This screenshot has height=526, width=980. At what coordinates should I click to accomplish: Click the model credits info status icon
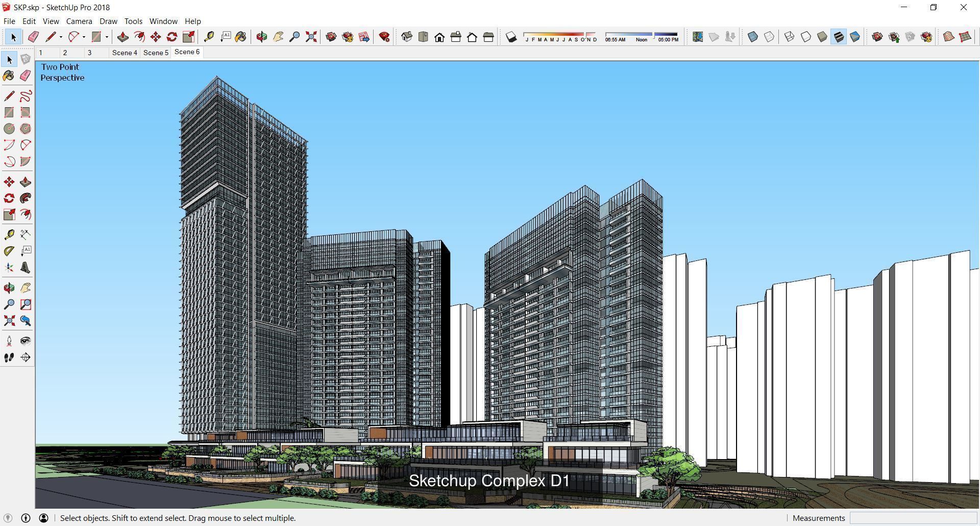click(26, 518)
